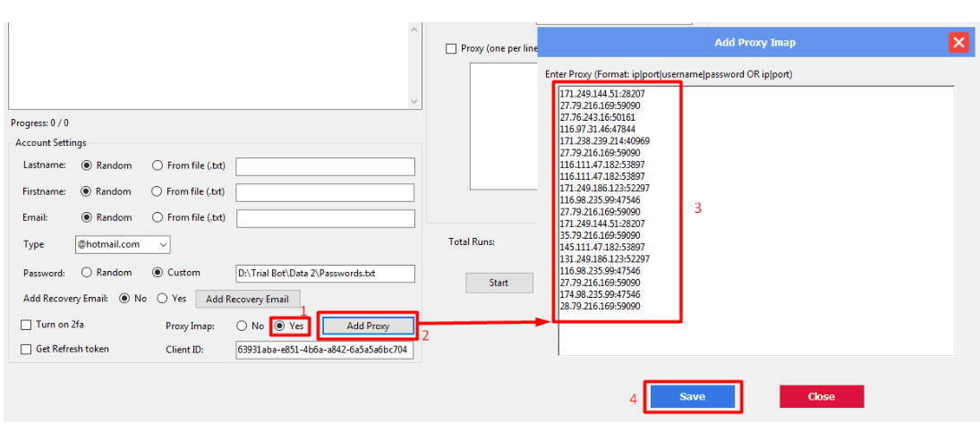
Task: Choose Random password option
Action: point(87,273)
